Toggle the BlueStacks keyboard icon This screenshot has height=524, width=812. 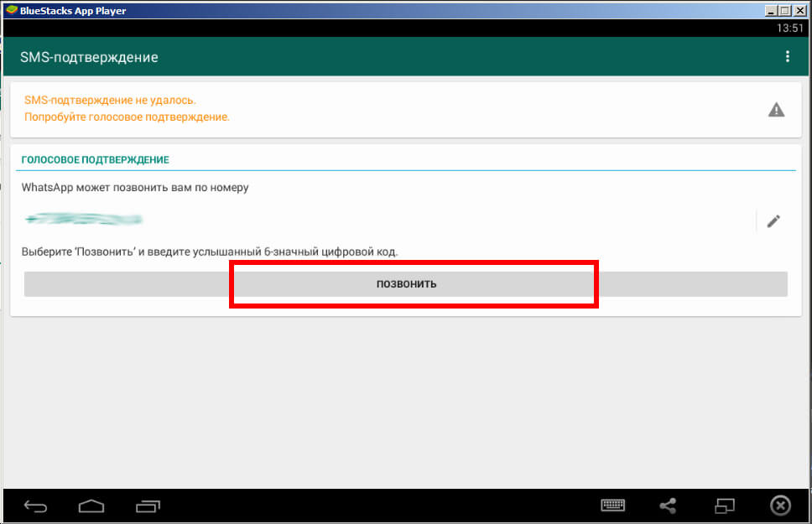612,505
